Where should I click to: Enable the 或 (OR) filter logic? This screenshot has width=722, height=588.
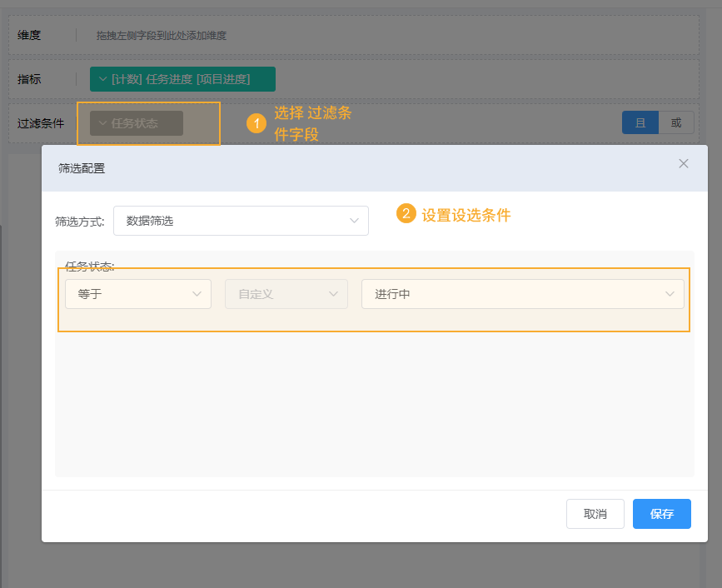676,122
